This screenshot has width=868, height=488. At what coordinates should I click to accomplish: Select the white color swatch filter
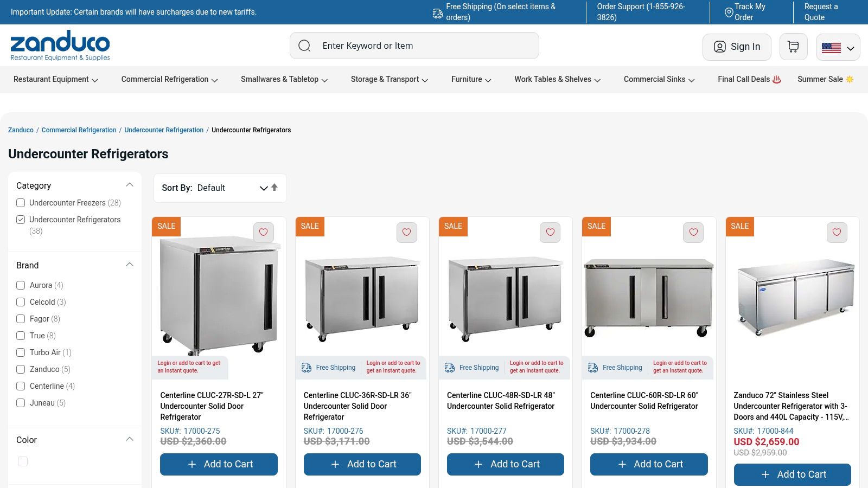[x=23, y=461]
